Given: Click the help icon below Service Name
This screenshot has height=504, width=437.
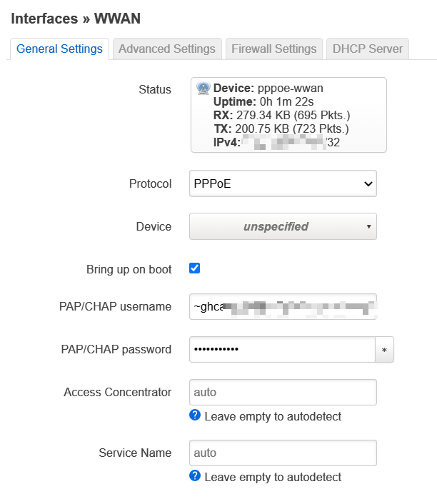Looking at the screenshot, I should 195,476.
